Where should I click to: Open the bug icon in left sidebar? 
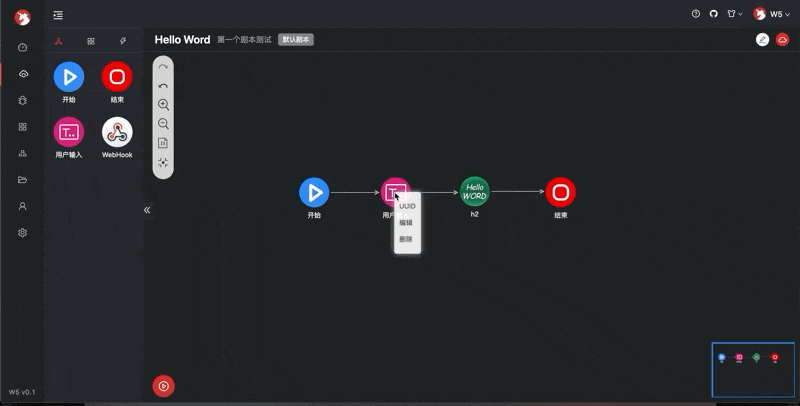point(23,100)
